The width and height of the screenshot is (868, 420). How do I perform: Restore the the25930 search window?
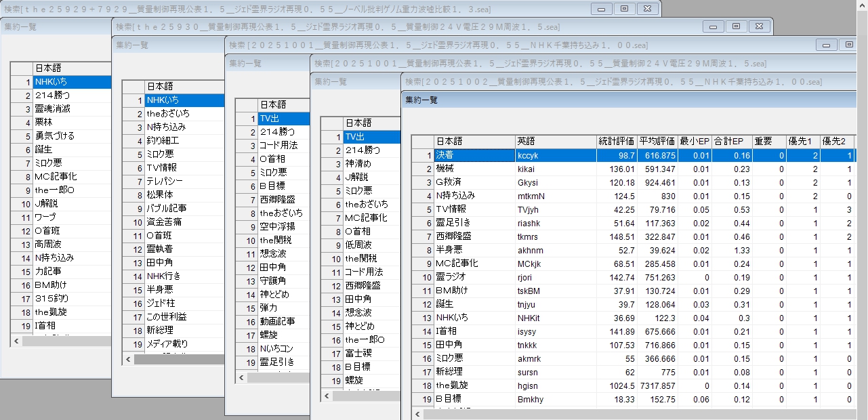736,26
